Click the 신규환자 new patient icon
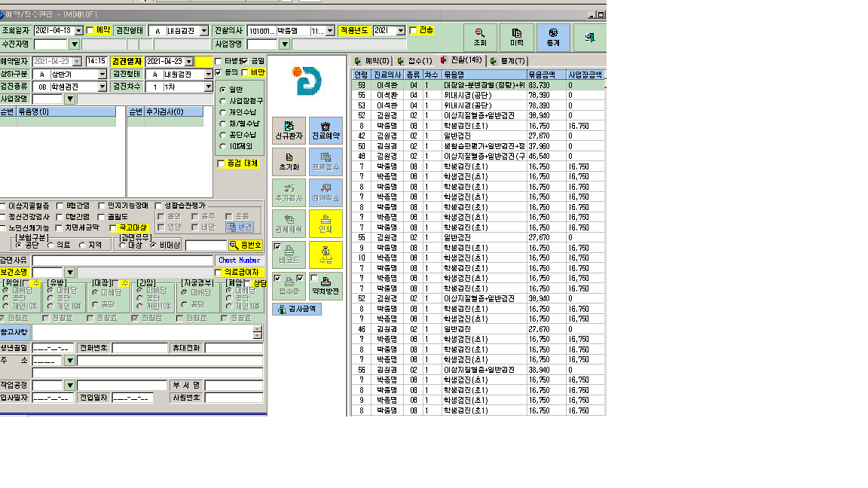Screen dimensions: 868x488 pos(289,130)
